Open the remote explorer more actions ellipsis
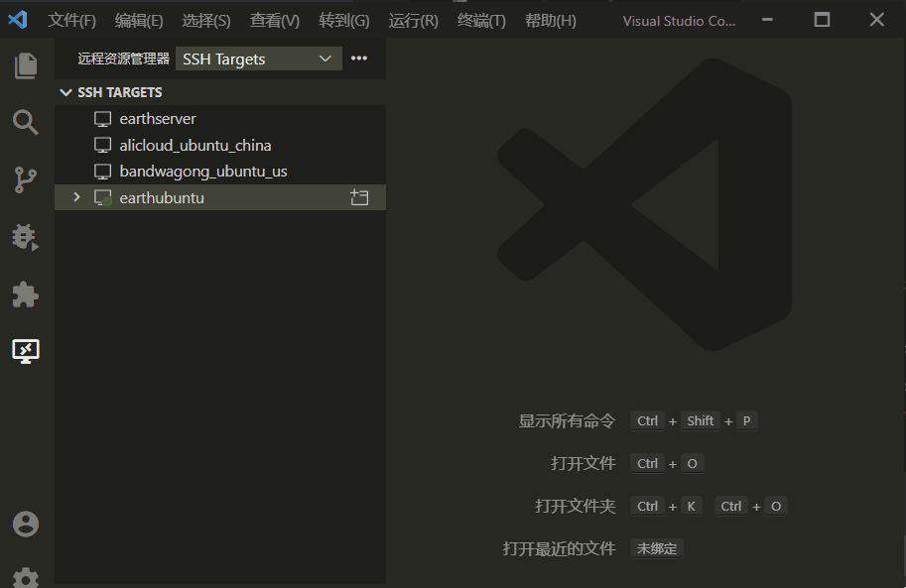Screen dimensions: 906x588 (359, 59)
